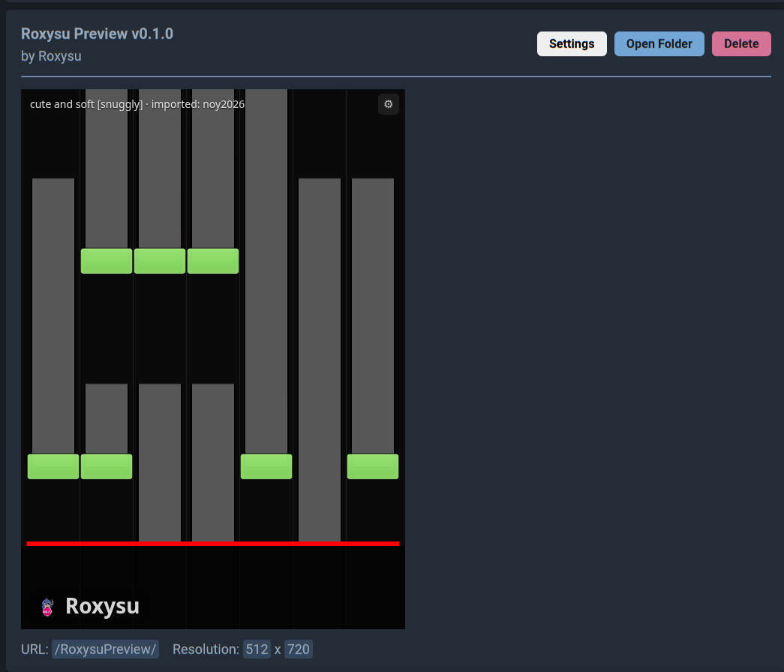The image size is (784, 672).
Task: Click the 'by Roxysu' author text
Action: pos(51,56)
